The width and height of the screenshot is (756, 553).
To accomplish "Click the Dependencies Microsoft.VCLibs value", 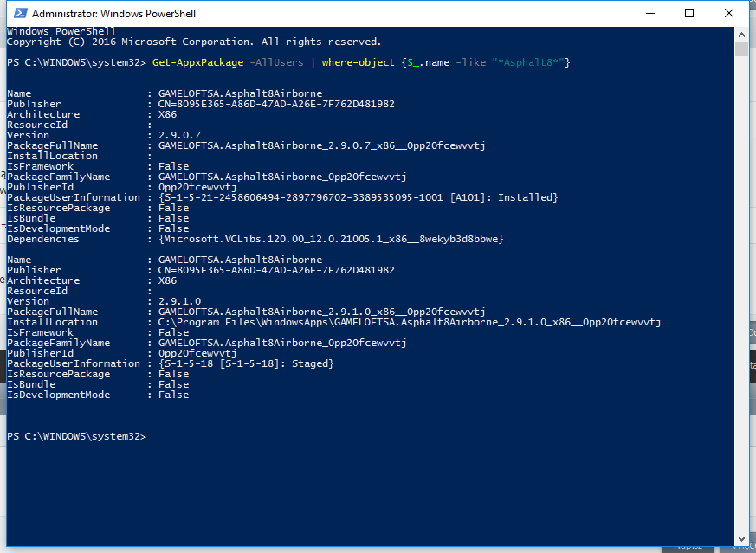I will (x=331, y=239).
